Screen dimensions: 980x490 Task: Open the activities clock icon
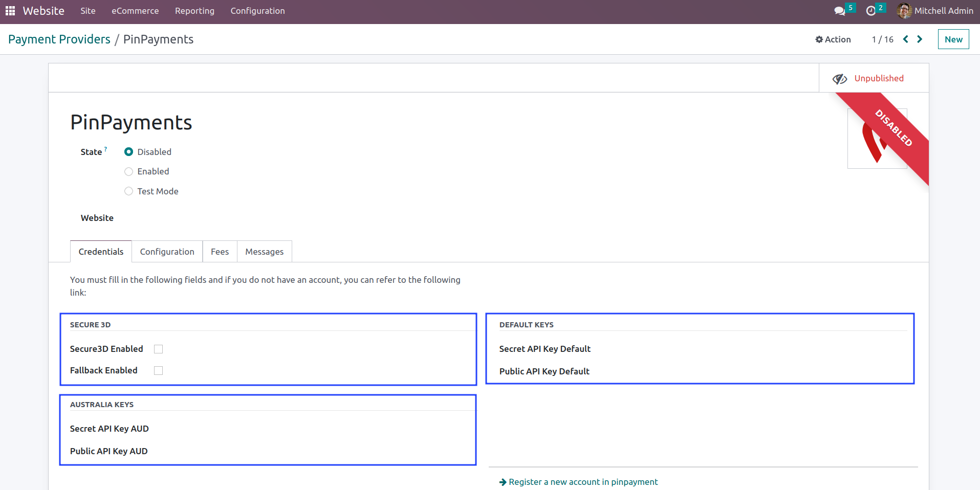pos(871,11)
